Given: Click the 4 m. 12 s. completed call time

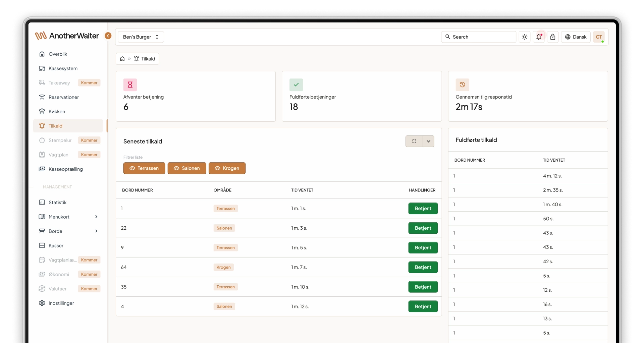Looking at the screenshot, I should point(552,176).
